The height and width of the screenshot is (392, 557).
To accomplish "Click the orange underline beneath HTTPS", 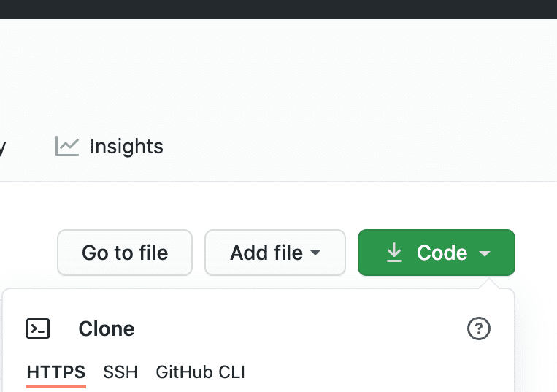I will click(56, 386).
